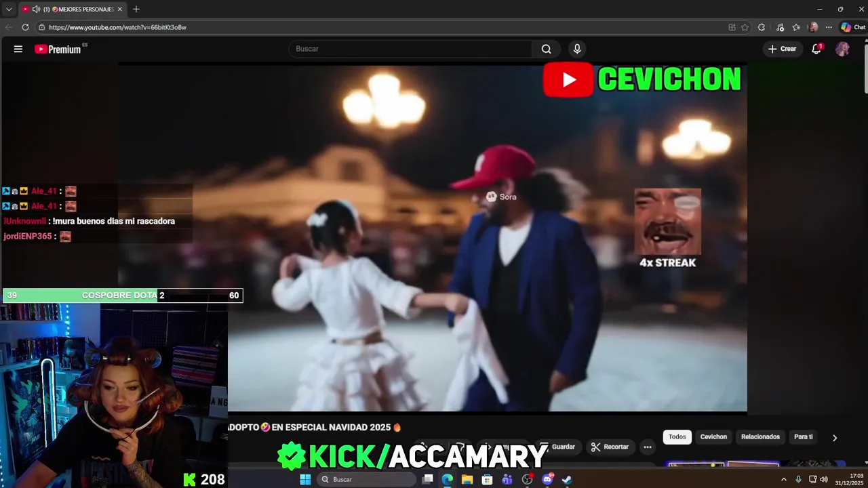Open a new browser tab

click(x=136, y=9)
